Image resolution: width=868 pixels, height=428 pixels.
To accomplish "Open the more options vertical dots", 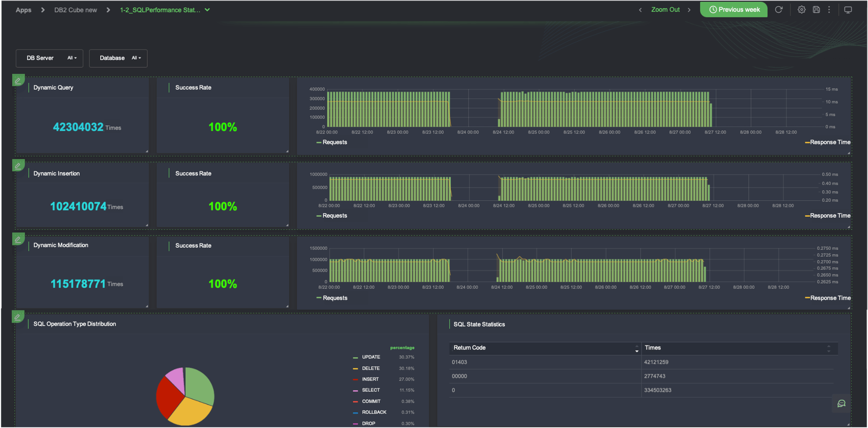I will point(829,9).
